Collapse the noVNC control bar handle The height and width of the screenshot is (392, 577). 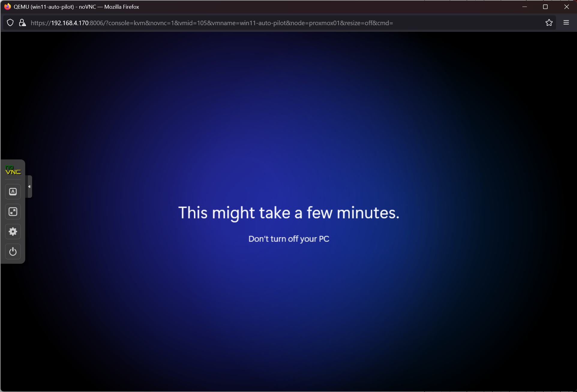point(29,186)
